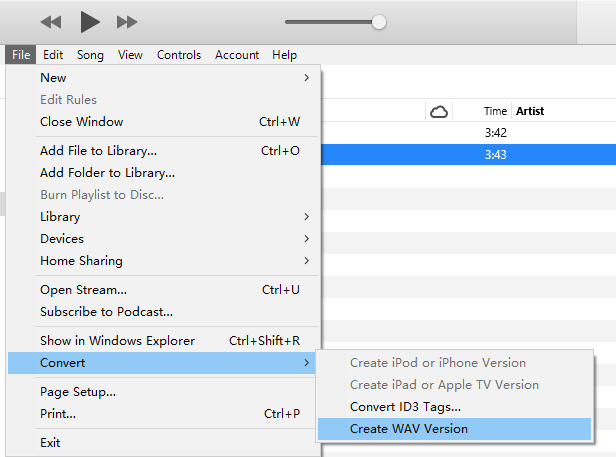Choose Convert ID3 Tags option

coord(405,407)
